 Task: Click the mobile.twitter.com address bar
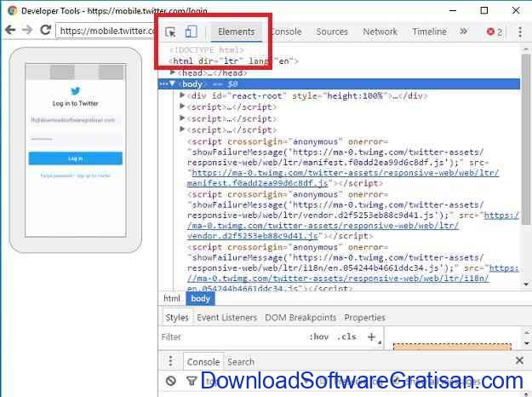[x=106, y=31]
